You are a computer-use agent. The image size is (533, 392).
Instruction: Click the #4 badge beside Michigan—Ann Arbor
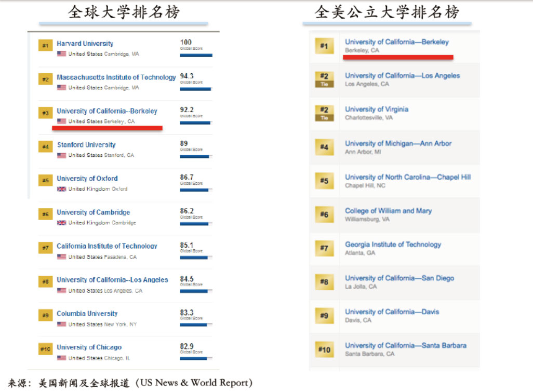pos(324,147)
